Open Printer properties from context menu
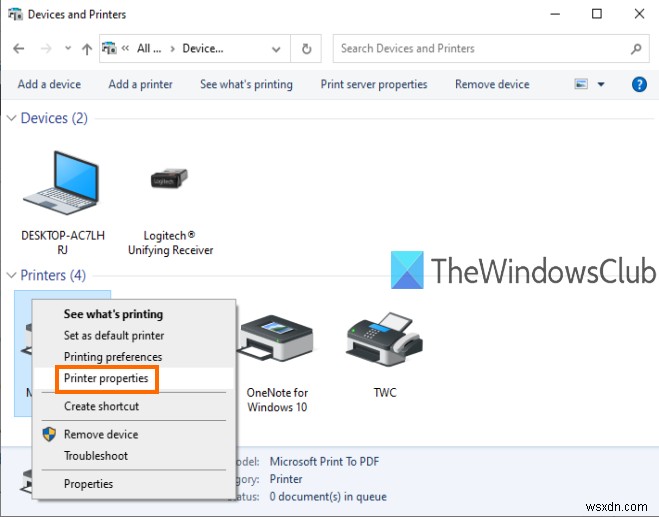The height and width of the screenshot is (517, 659). (106, 378)
